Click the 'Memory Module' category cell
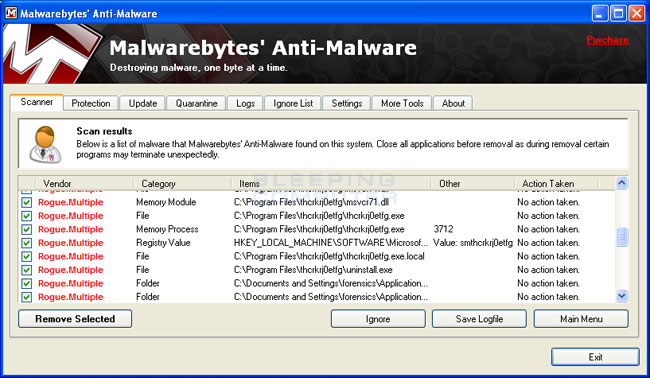Image resolution: width=650 pixels, height=378 pixels. coord(166,202)
